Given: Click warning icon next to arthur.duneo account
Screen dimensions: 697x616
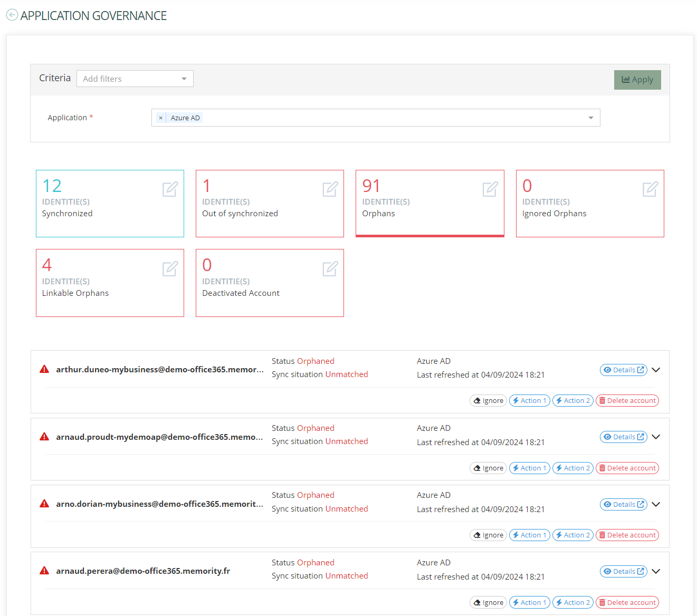Looking at the screenshot, I should click(44, 369).
